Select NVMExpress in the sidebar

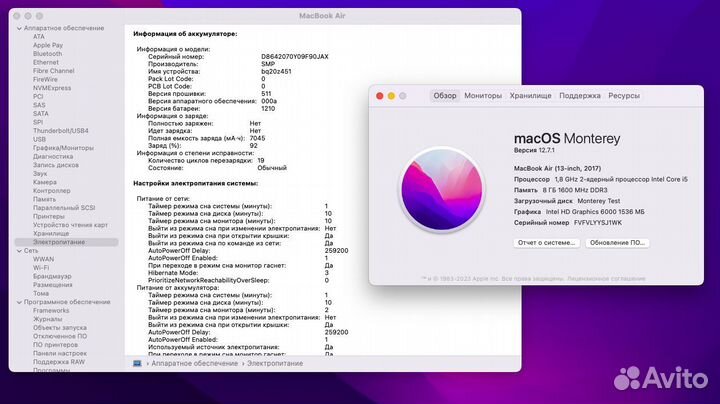[52, 88]
